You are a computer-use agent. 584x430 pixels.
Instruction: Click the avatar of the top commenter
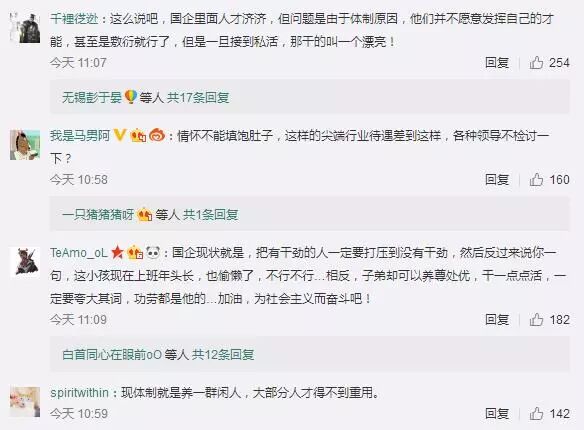[x=25, y=28]
